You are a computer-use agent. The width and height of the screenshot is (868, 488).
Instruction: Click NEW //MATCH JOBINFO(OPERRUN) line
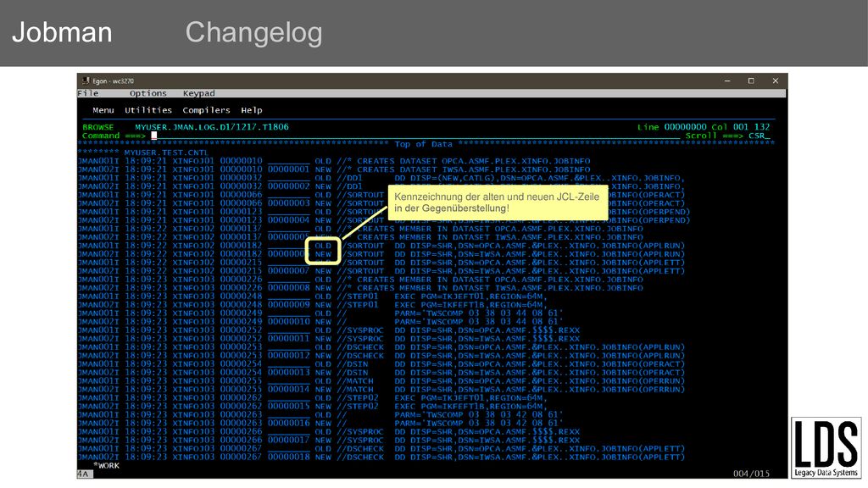click(381, 389)
